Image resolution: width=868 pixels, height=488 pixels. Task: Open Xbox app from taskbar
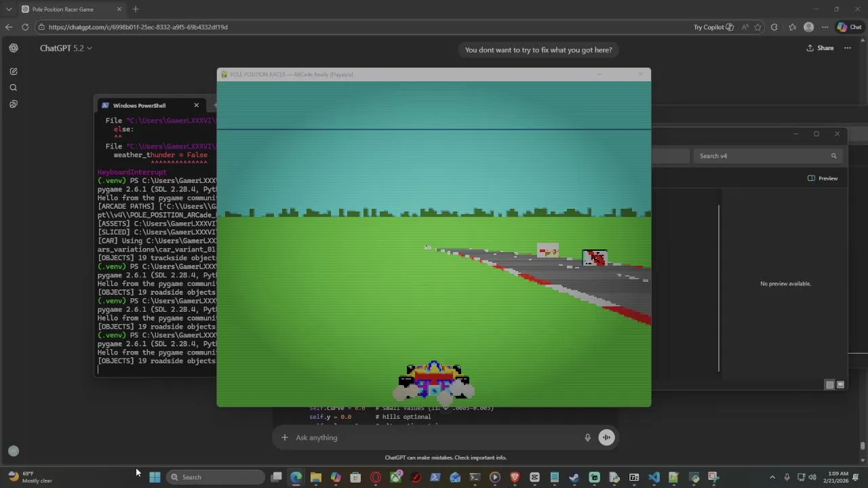396,477
